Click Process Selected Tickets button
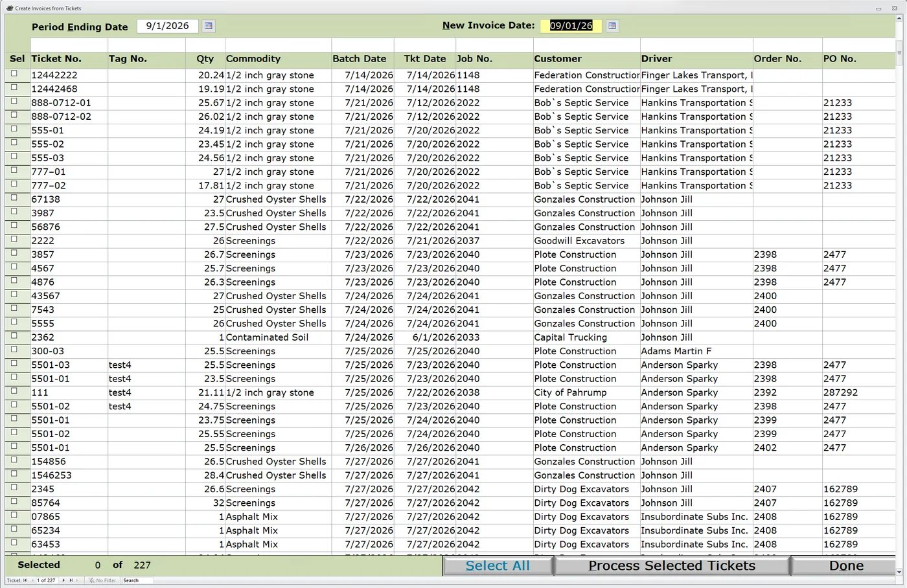907x588 pixels. [x=672, y=566]
